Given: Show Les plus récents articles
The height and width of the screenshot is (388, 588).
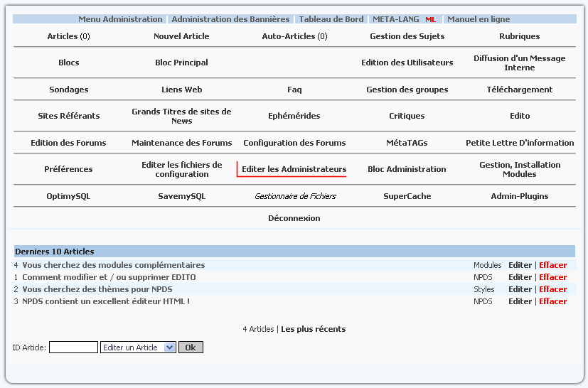Looking at the screenshot, I should point(313,329).
